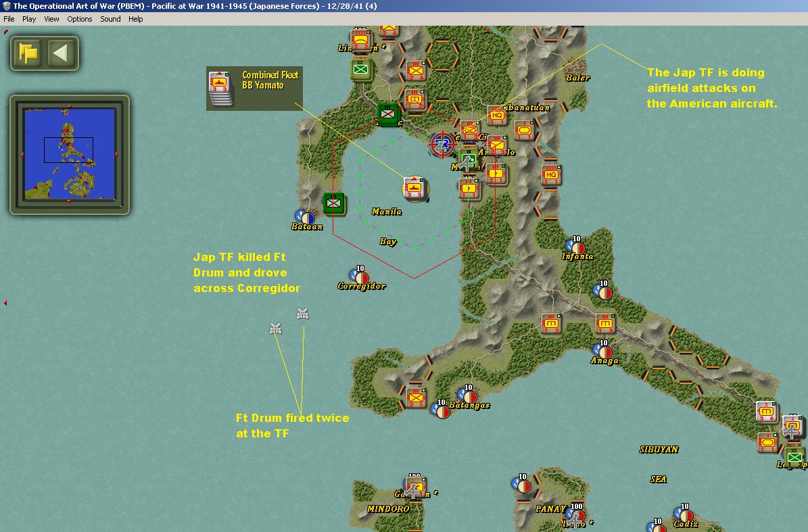Select the XXXX HQ counter east of Manila
The height and width of the screenshot is (532, 808).
(551, 175)
